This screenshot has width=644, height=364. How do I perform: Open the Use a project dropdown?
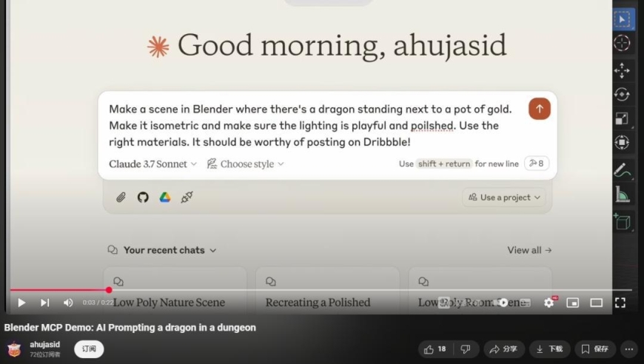pyautogui.click(x=504, y=198)
